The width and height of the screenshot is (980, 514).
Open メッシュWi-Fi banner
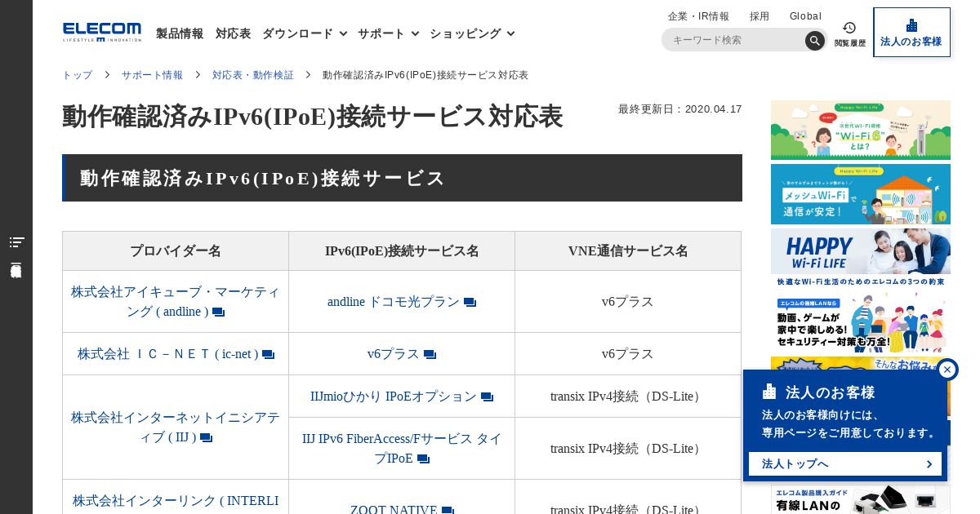click(861, 194)
